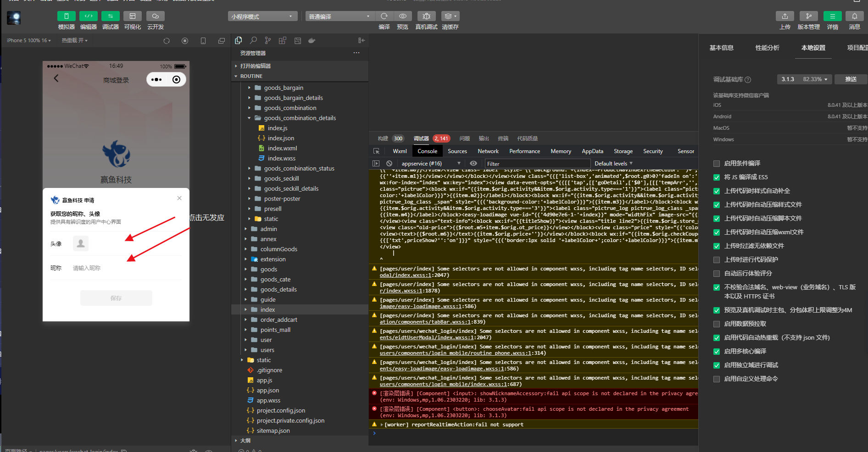Detach the simulator window icon

click(x=222, y=41)
